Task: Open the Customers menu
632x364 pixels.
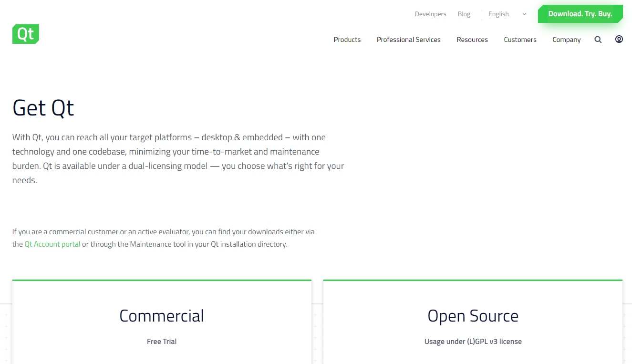Action: coord(520,40)
